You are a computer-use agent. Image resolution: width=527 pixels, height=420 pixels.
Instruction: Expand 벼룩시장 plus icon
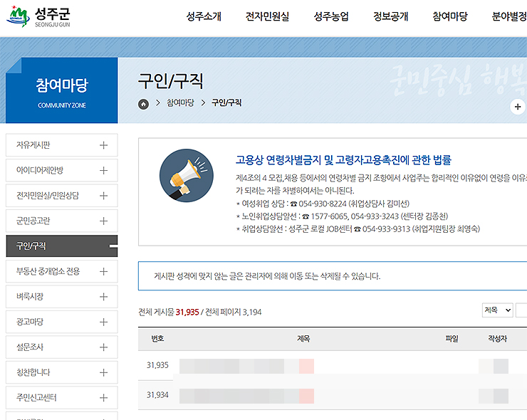click(x=103, y=297)
